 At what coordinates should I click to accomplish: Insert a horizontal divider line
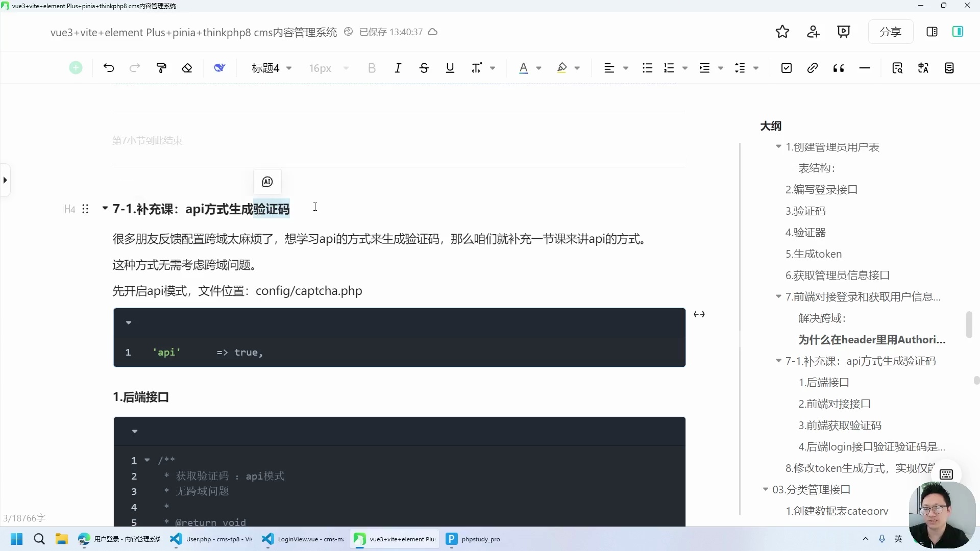865,68
